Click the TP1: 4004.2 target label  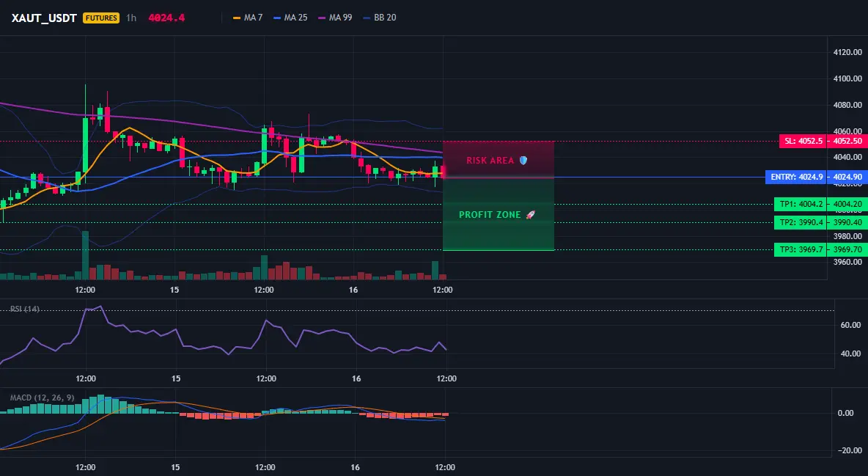click(x=801, y=204)
